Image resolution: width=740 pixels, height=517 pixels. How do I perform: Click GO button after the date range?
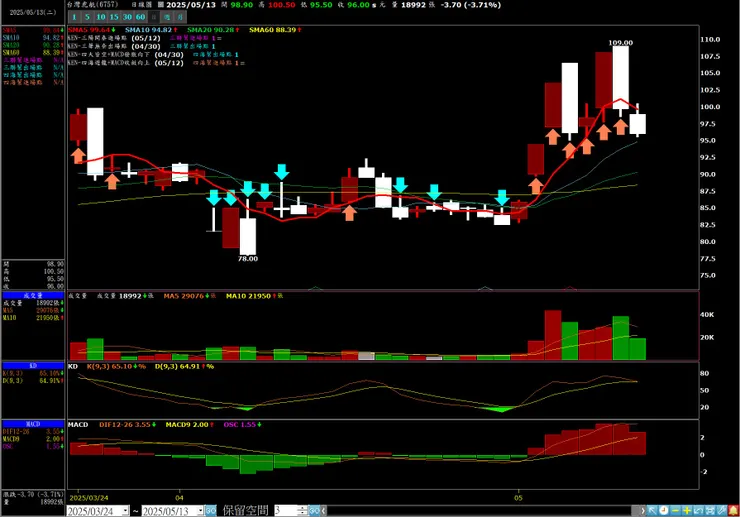210,510
